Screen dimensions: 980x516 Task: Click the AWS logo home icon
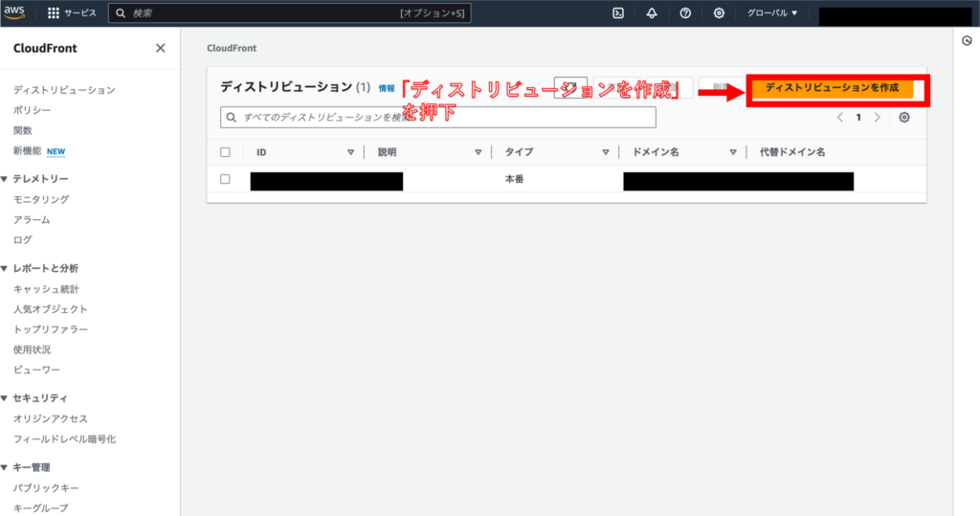pos(13,12)
